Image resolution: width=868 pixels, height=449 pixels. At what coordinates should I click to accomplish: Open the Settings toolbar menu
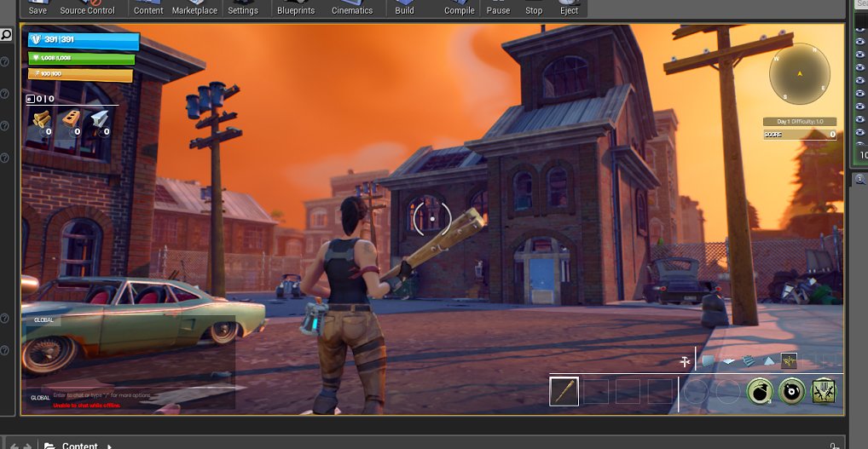pos(243,8)
